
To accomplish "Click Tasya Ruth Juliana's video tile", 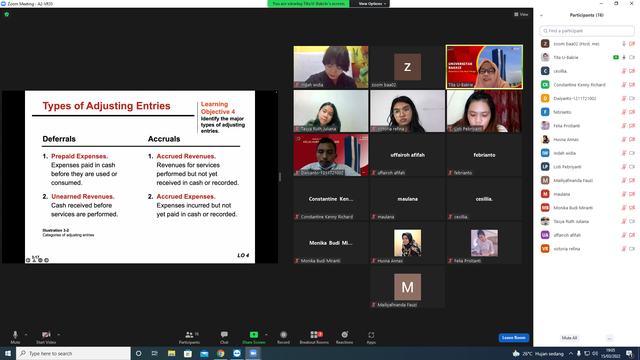I will 331,111.
